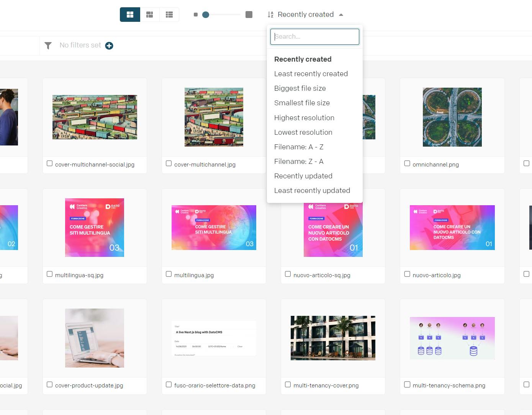Tick checkbox for cover-multichannel.jpg
Image resolution: width=532 pixels, height=415 pixels.
tap(169, 163)
